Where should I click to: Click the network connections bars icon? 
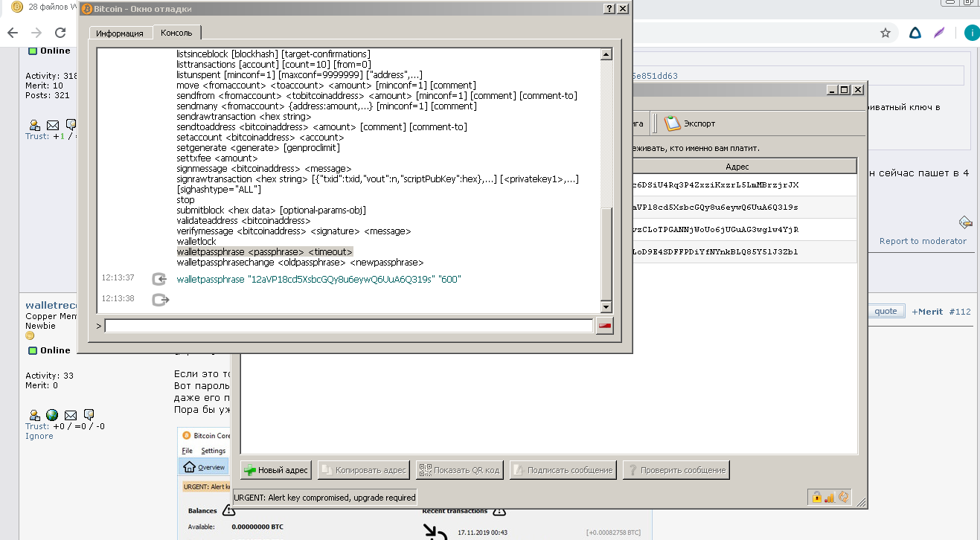point(830,497)
